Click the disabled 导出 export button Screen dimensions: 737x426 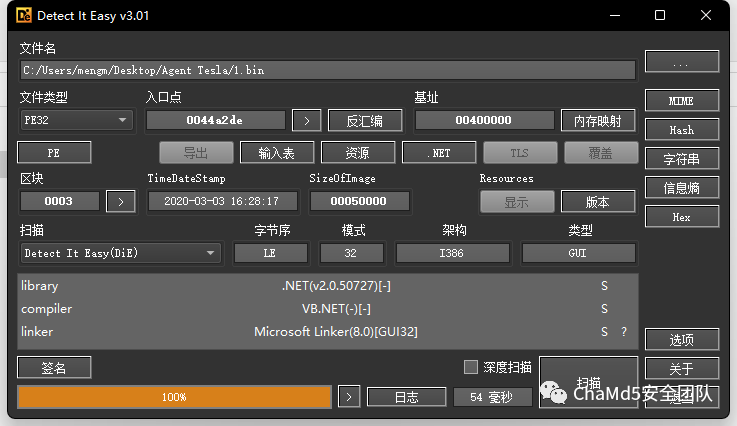(196, 152)
